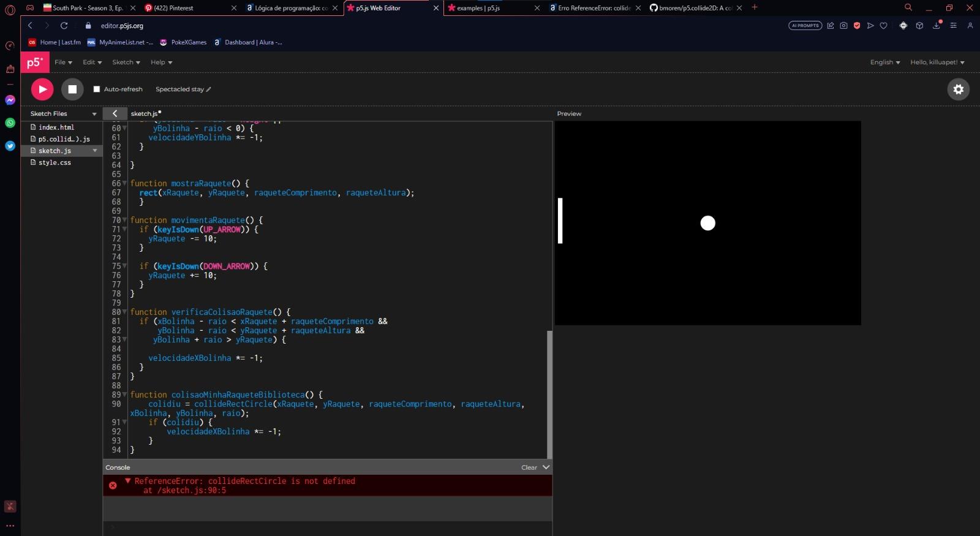Open the Sketch menu
The width and height of the screenshot is (980, 536).
pos(126,62)
